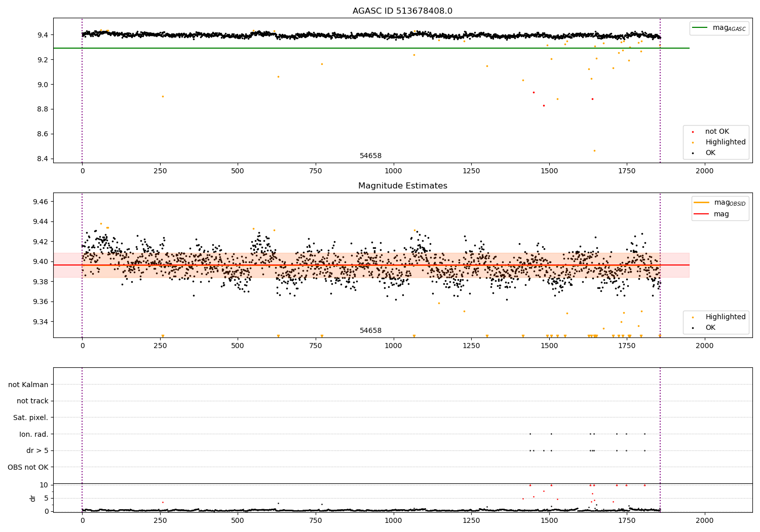Screen dimensions: 760x532
Task: Click lowest orange point near 8.46 in top plot
Action: tap(594, 151)
